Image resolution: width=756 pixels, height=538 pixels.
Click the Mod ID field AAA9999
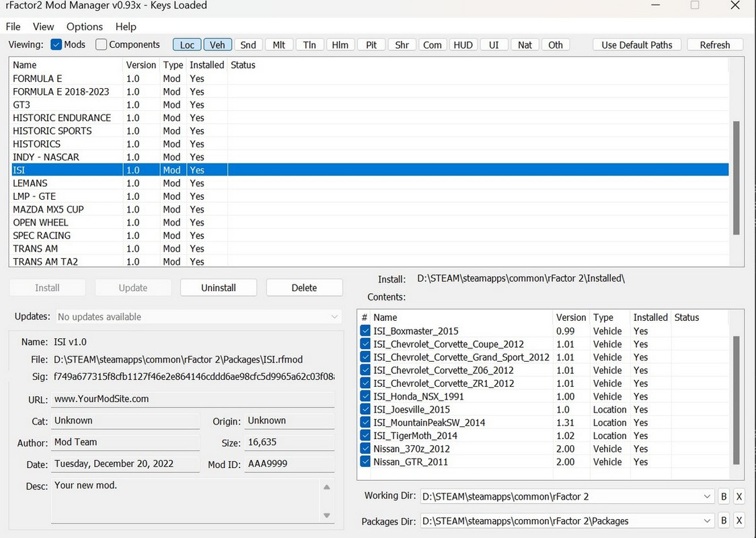289,464
